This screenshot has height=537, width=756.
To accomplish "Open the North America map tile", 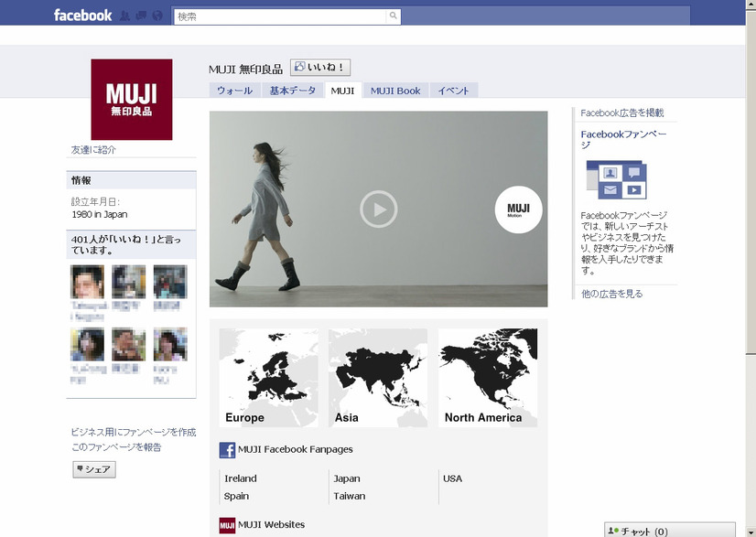I will 488,378.
